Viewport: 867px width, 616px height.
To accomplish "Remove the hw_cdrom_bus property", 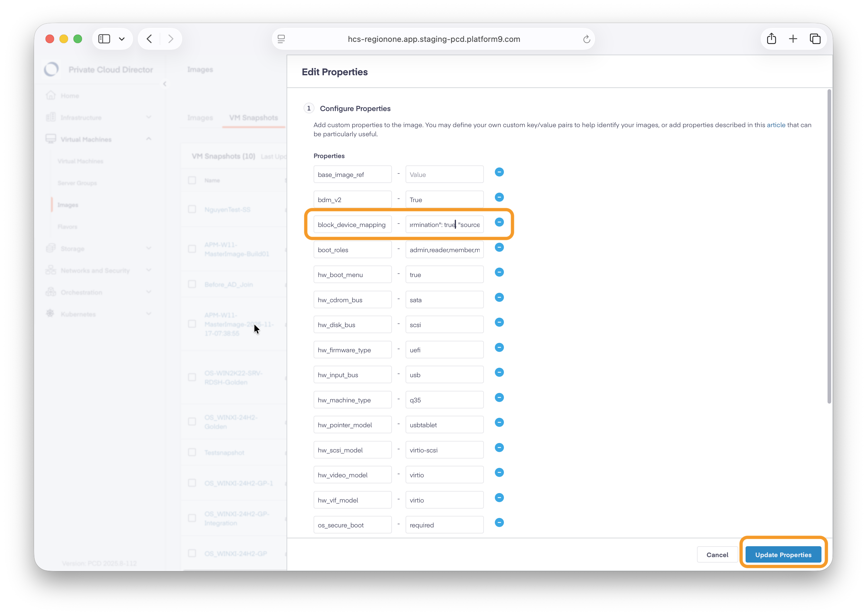I will point(499,297).
